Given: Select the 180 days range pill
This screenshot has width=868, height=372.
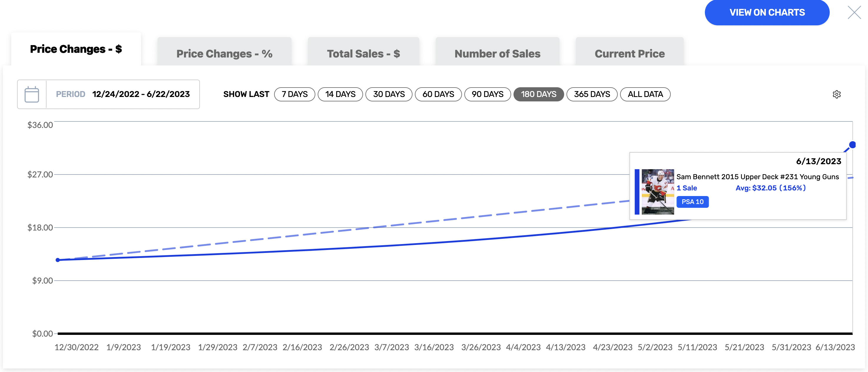Looking at the screenshot, I should point(539,94).
